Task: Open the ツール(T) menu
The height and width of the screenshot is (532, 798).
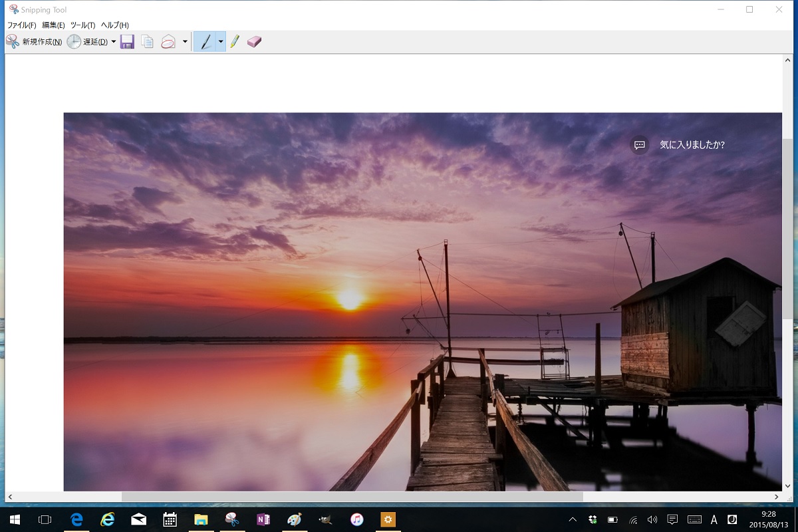Action: [x=83, y=25]
